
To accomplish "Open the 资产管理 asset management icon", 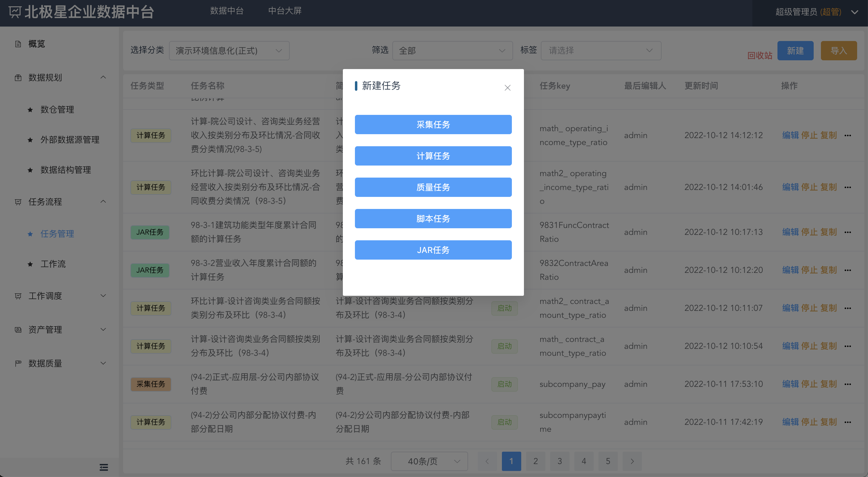I will (x=18, y=329).
